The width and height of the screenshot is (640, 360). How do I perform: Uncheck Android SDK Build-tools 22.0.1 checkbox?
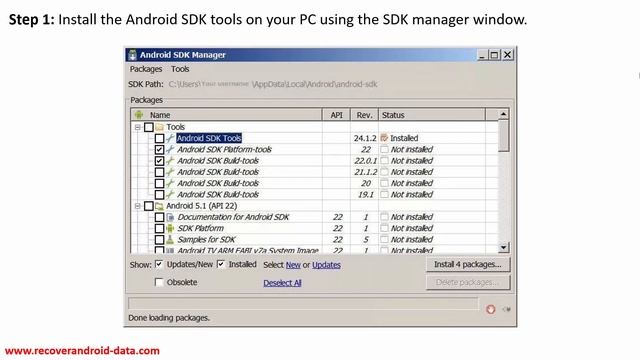point(160,161)
